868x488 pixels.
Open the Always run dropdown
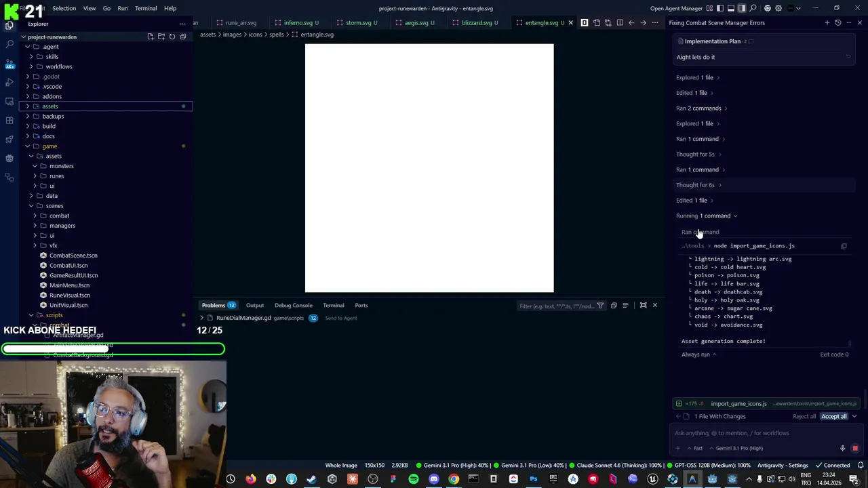(698, 354)
